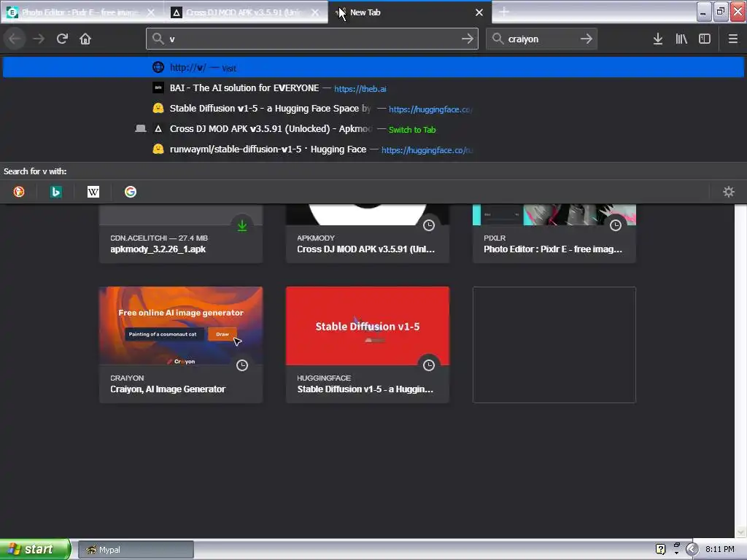
Task: Switch to the Photo Editor Pixlr E tab
Action: [82, 12]
